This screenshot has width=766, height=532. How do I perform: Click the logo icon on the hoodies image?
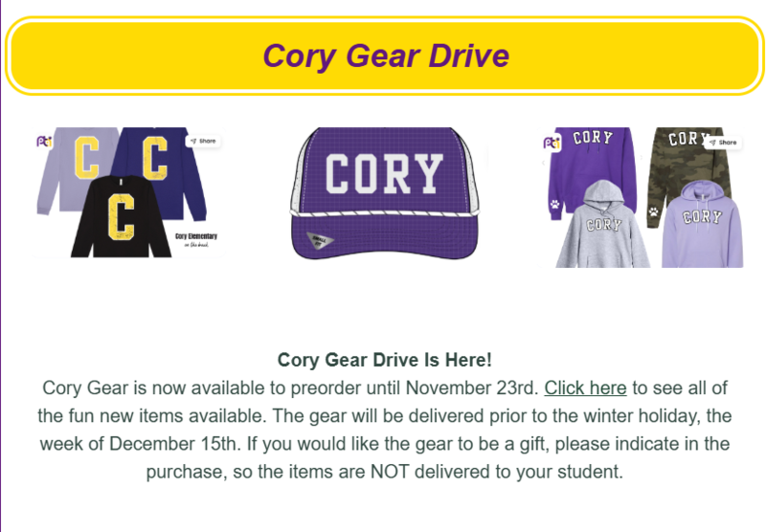(x=552, y=144)
